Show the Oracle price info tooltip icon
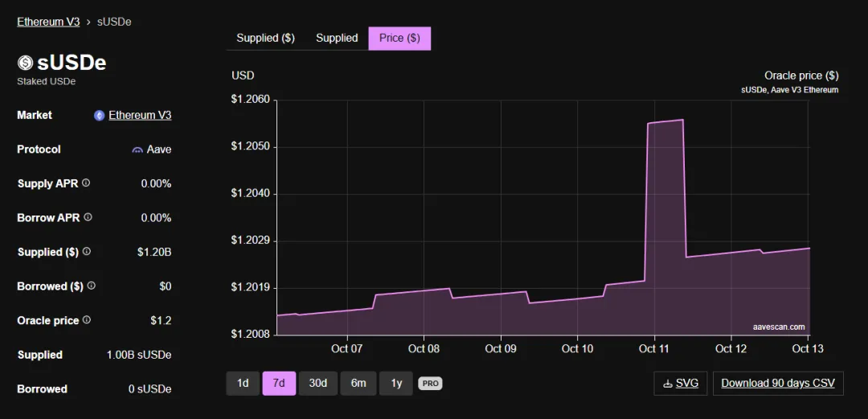The image size is (868, 419). point(87,320)
